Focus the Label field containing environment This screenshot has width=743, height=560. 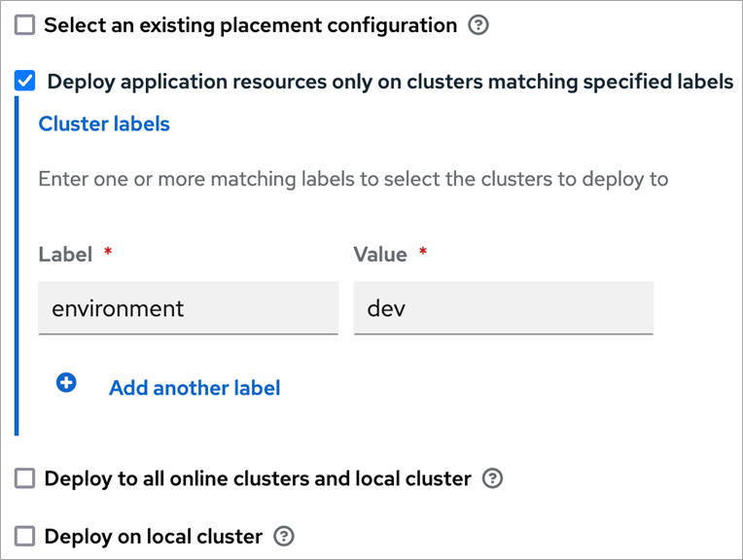188,309
